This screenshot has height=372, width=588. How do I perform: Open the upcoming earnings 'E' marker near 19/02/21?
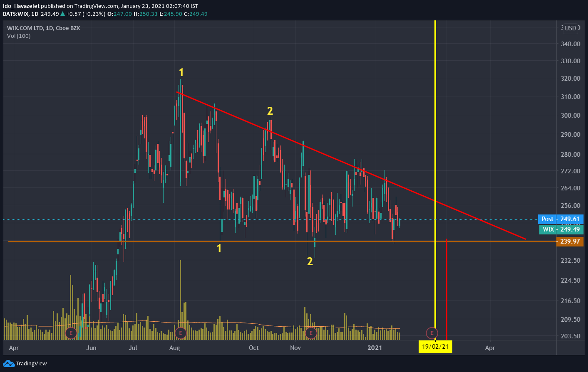point(432,333)
